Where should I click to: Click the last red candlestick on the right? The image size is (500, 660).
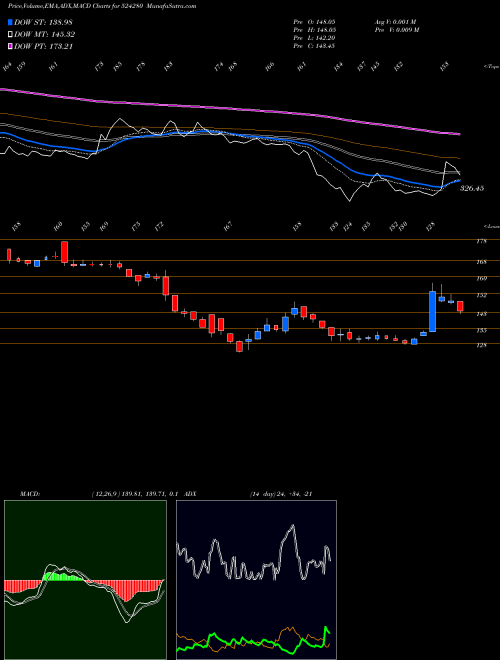point(460,306)
